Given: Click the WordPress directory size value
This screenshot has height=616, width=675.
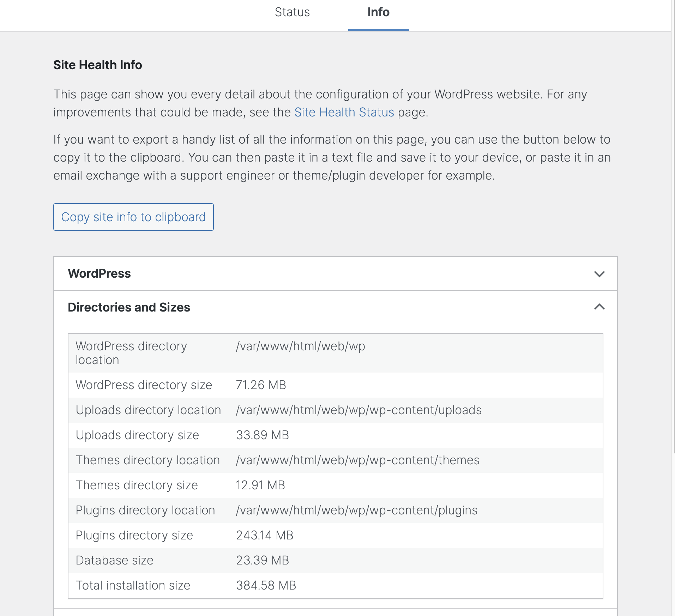Looking at the screenshot, I should (x=261, y=385).
